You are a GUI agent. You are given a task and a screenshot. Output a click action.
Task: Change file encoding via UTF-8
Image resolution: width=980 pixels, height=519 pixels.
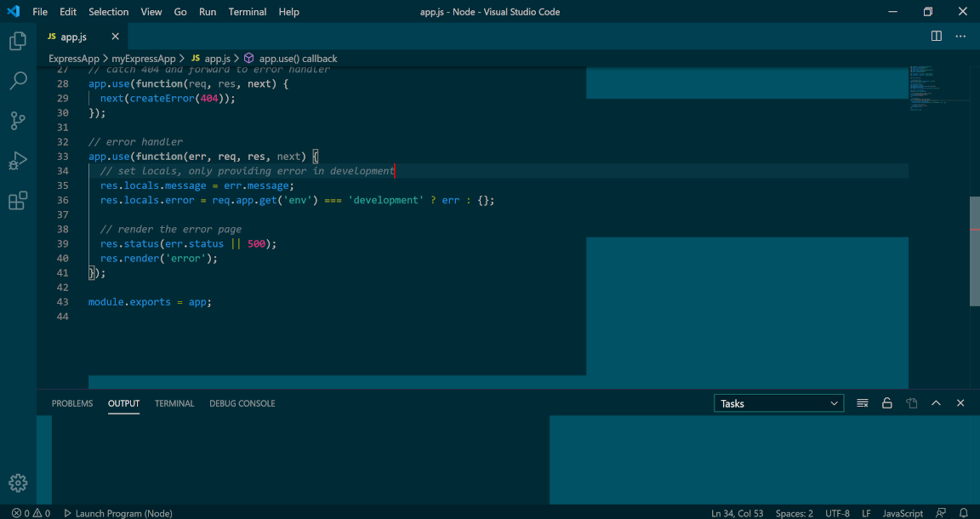(837, 513)
